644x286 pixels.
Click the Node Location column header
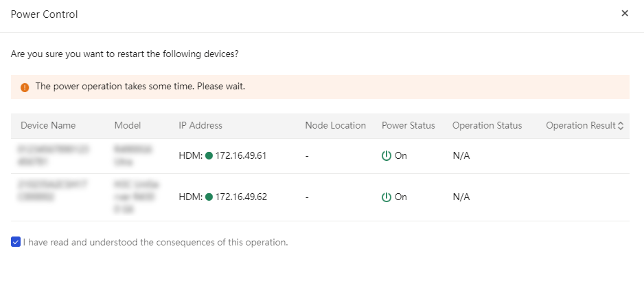click(336, 126)
